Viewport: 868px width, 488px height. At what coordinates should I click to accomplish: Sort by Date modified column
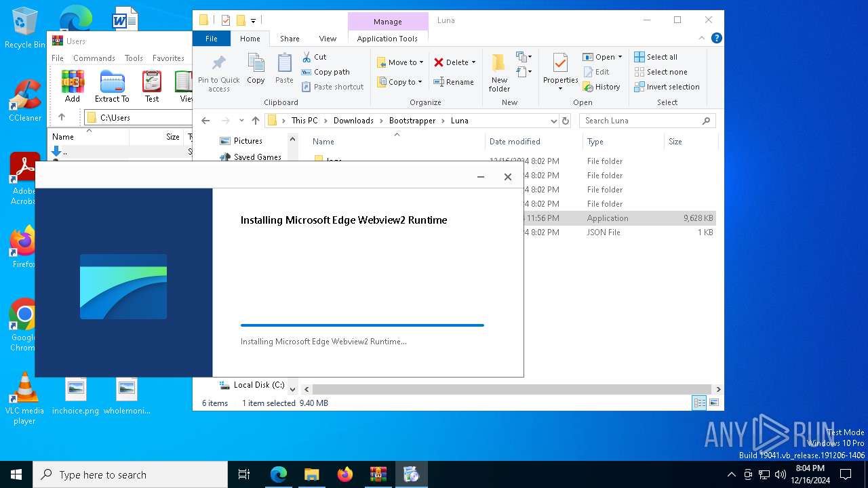pyautogui.click(x=533, y=142)
